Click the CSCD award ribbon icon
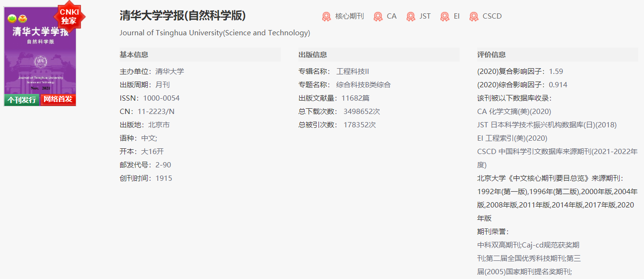This screenshot has height=279, width=644. 474,17
